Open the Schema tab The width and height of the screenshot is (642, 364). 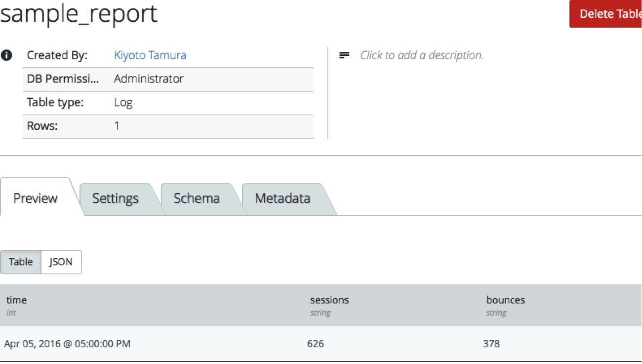tap(197, 199)
